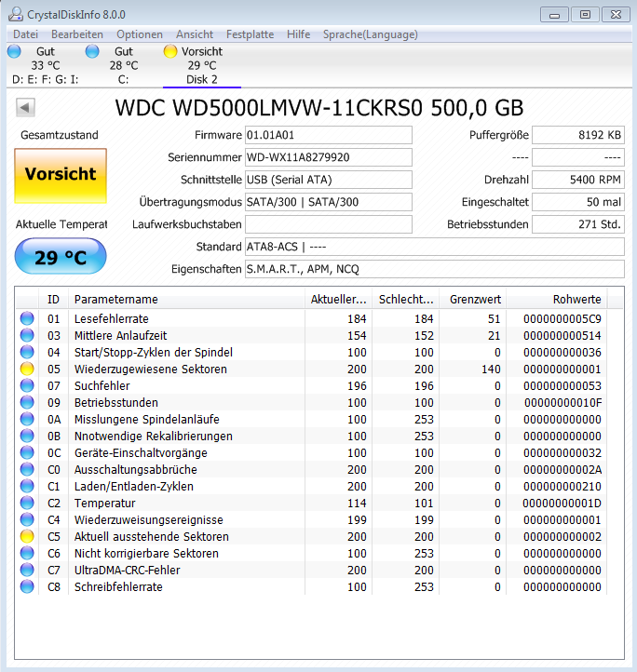This screenshot has height=672, width=637.
Task: Click the Rohwerte column header
Action: tap(557, 299)
